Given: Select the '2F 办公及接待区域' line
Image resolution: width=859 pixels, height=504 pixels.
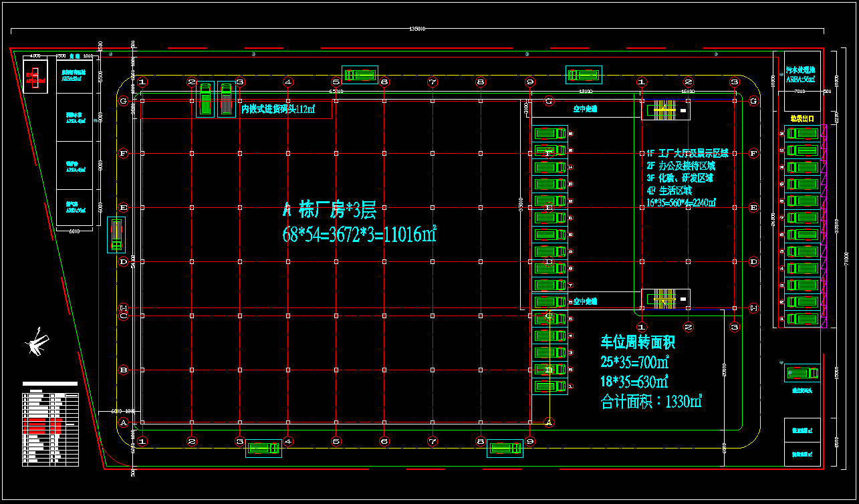Looking at the screenshot, I should [680, 166].
